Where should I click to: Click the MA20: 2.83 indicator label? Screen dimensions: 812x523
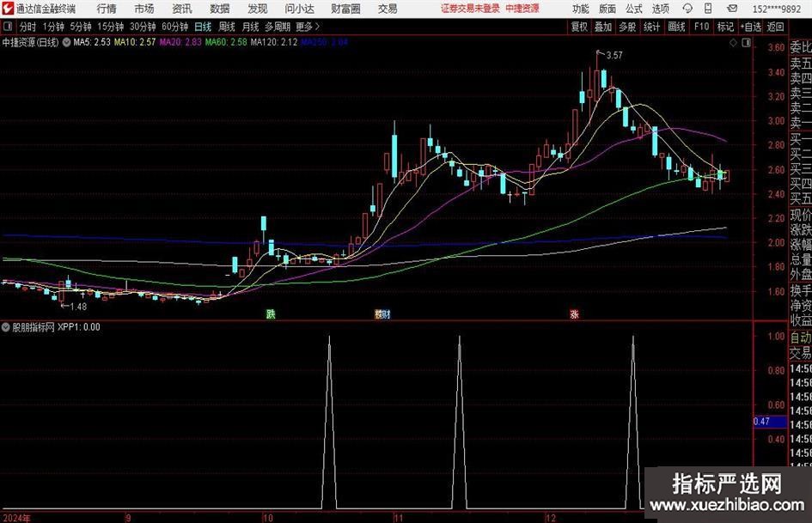[180, 42]
